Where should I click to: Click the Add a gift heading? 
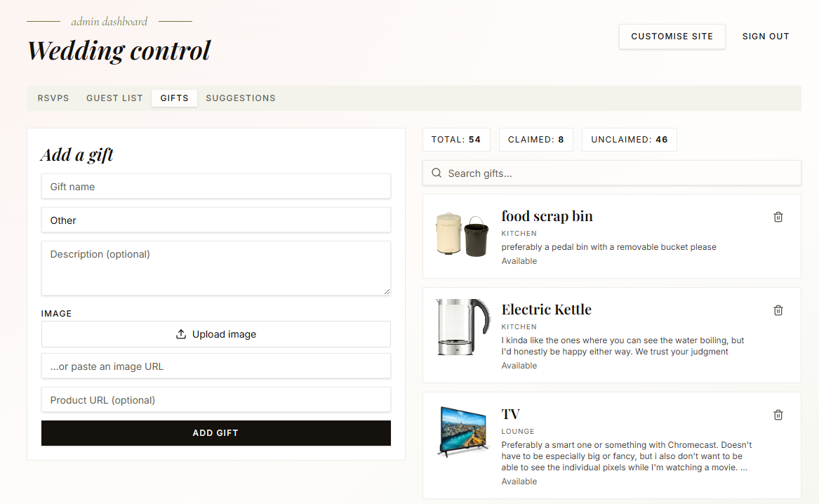point(76,154)
